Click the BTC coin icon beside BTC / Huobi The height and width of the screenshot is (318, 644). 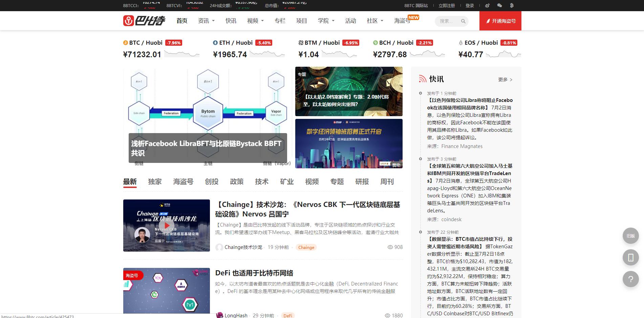coord(125,43)
